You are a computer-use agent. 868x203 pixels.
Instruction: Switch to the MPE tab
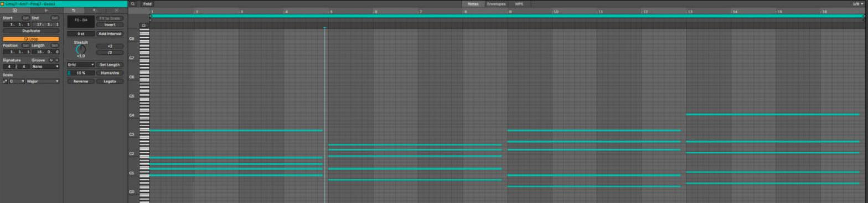[519, 4]
